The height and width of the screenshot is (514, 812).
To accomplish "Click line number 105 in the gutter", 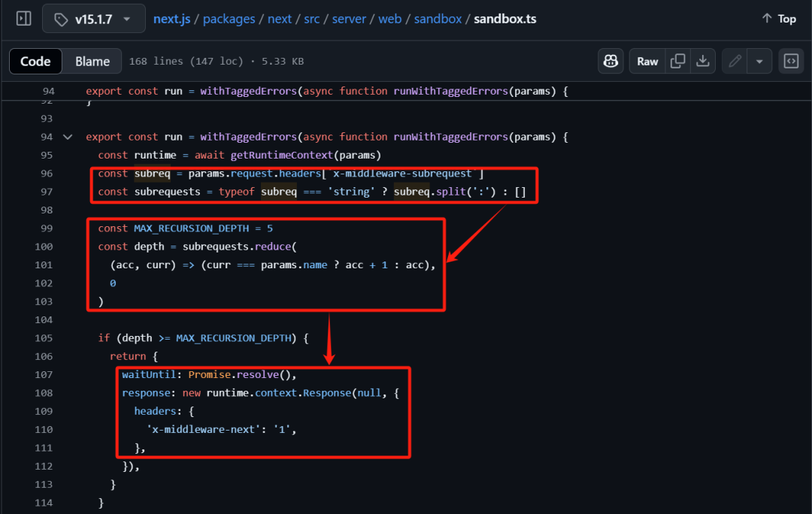I will pyautogui.click(x=44, y=338).
